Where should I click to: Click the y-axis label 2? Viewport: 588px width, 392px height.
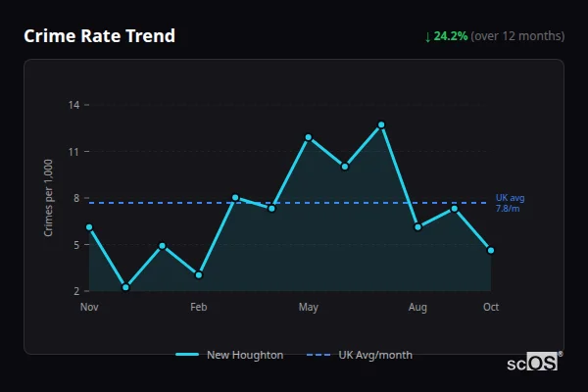[76, 291]
